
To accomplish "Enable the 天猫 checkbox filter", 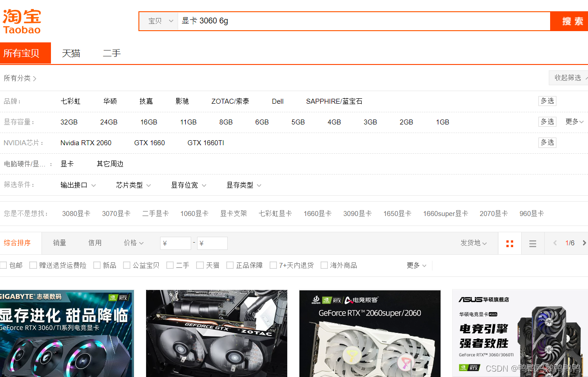I will click(x=200, y=265).
